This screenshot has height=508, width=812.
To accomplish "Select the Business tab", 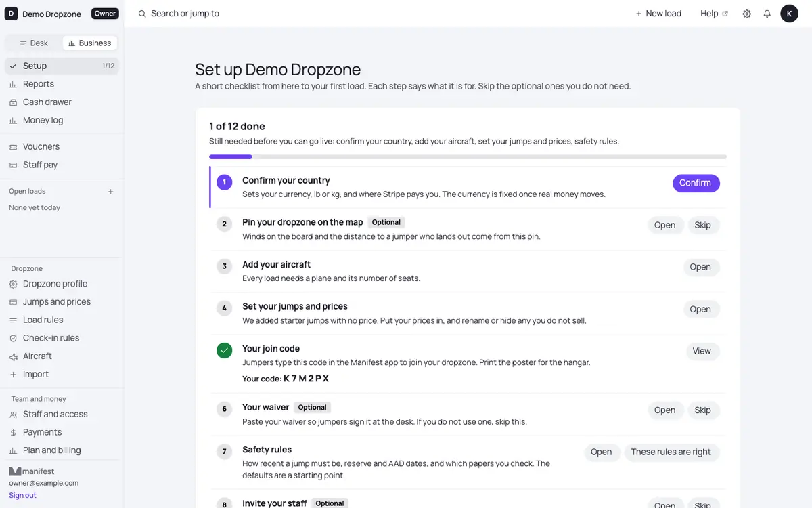I will 90,43.
